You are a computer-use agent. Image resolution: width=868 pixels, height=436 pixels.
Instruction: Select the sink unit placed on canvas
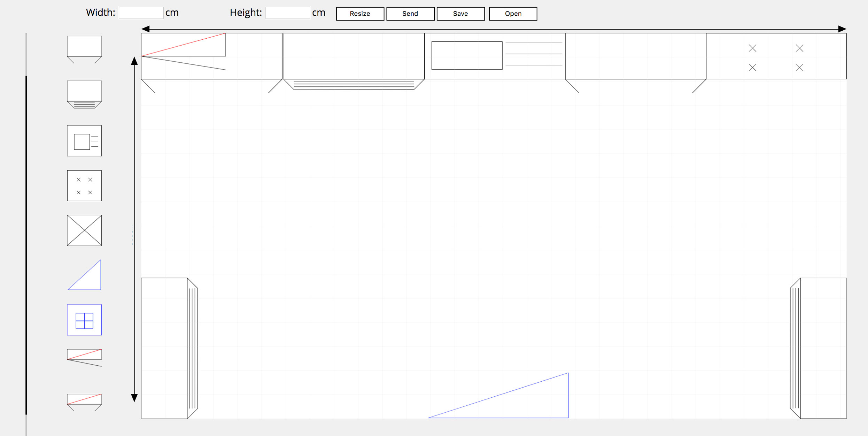pyautogui.click(x=495, y=56)
